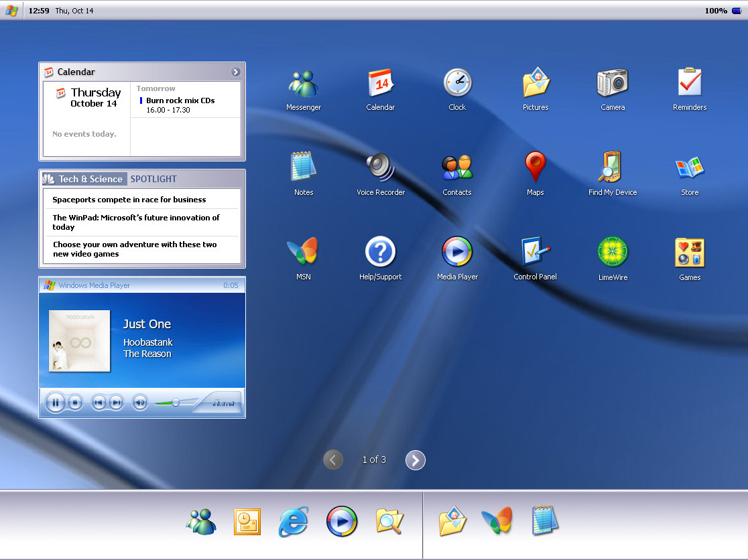Launch the Reminders app

pyautogui.click(x=690, y=83)
